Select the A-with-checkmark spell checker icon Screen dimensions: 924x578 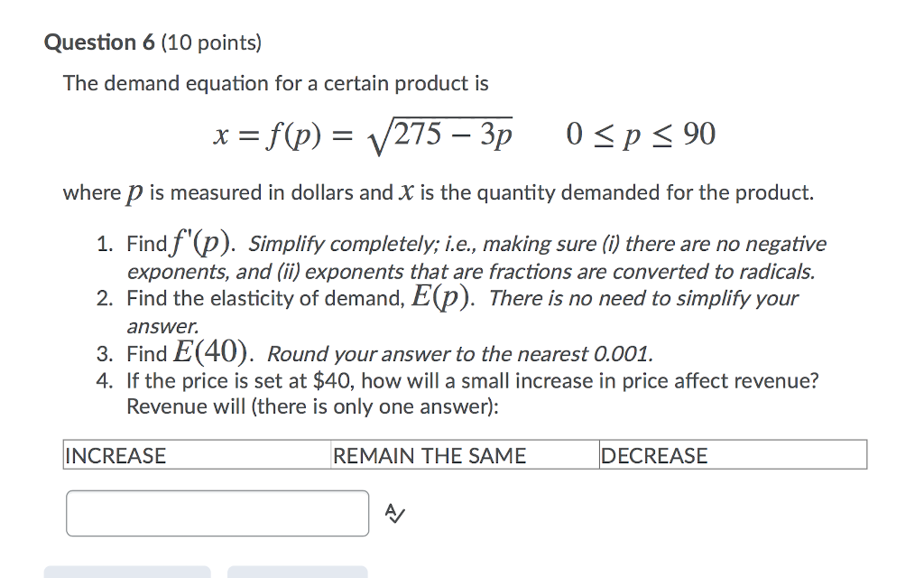click(393, 511)
